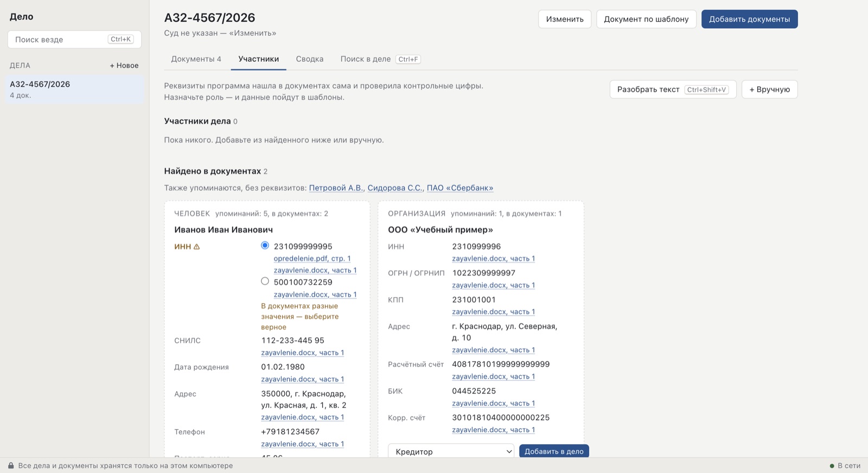This screenshot has width=868, height=473.
Task: Click the SNILS value 112-233-445 95
Action: point(293,341)
